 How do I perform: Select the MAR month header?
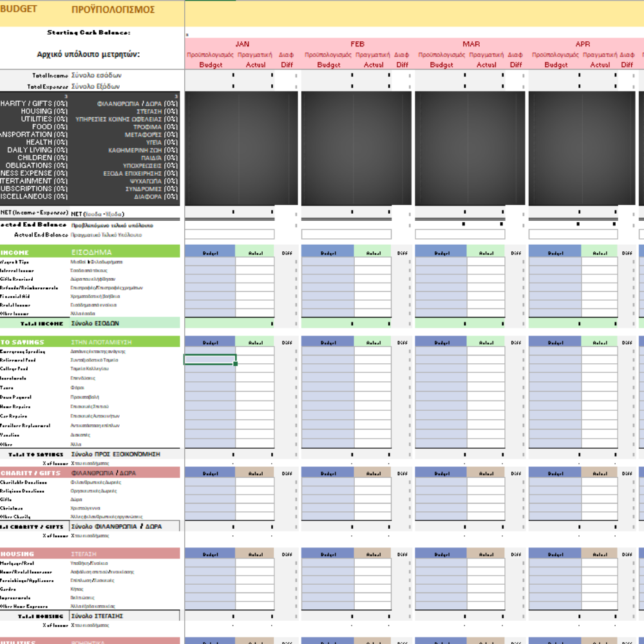(x=471, y=44)
